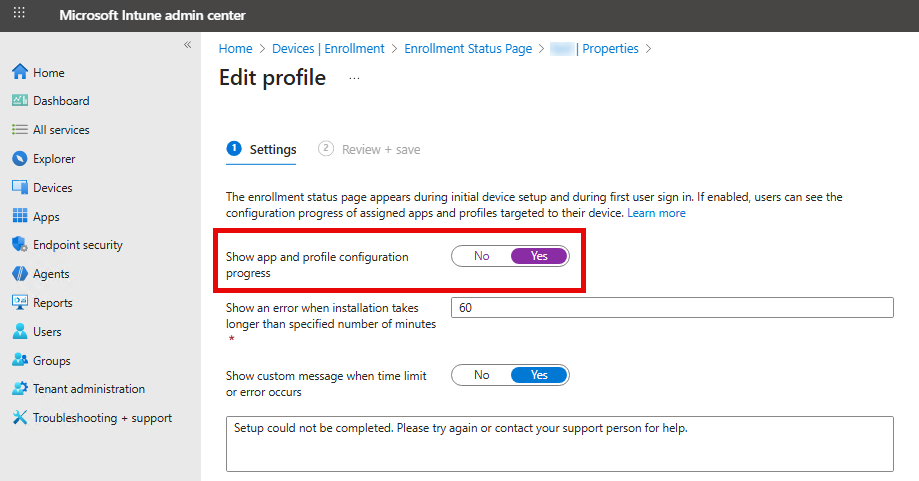Click the All services list icon

(x=20, y=129)
